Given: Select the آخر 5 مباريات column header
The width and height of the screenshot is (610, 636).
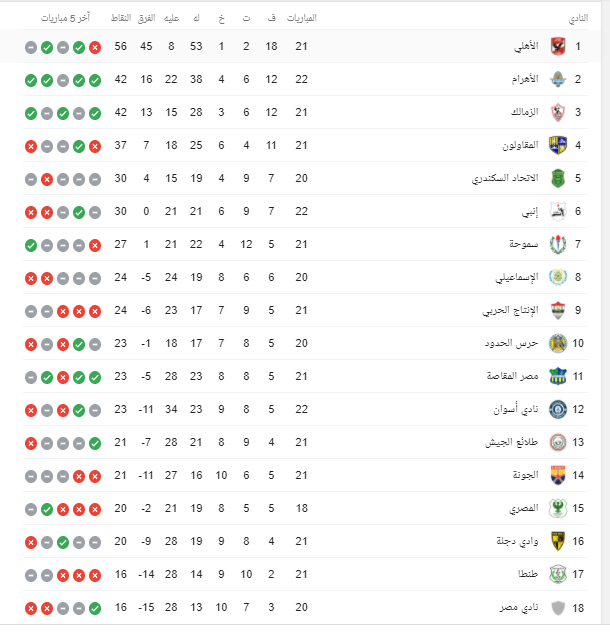Looking at the screenshot, I should coord(65,18).
